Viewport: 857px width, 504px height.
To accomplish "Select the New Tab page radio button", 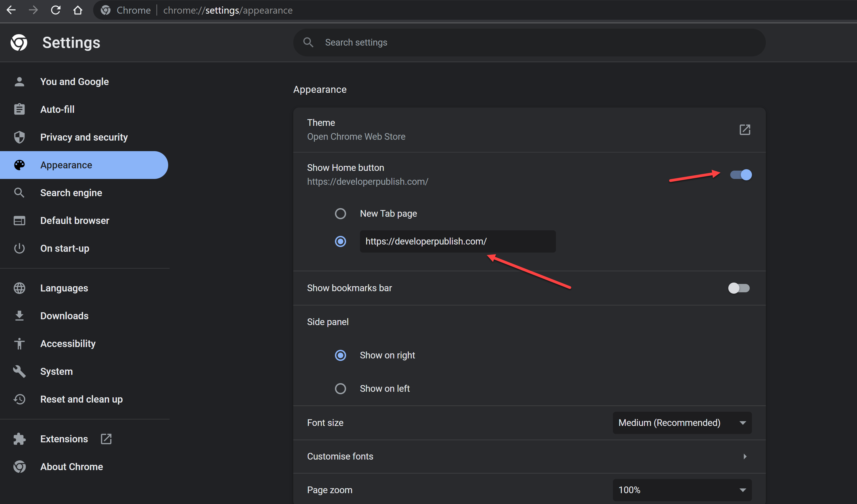I will click(341, 213).
